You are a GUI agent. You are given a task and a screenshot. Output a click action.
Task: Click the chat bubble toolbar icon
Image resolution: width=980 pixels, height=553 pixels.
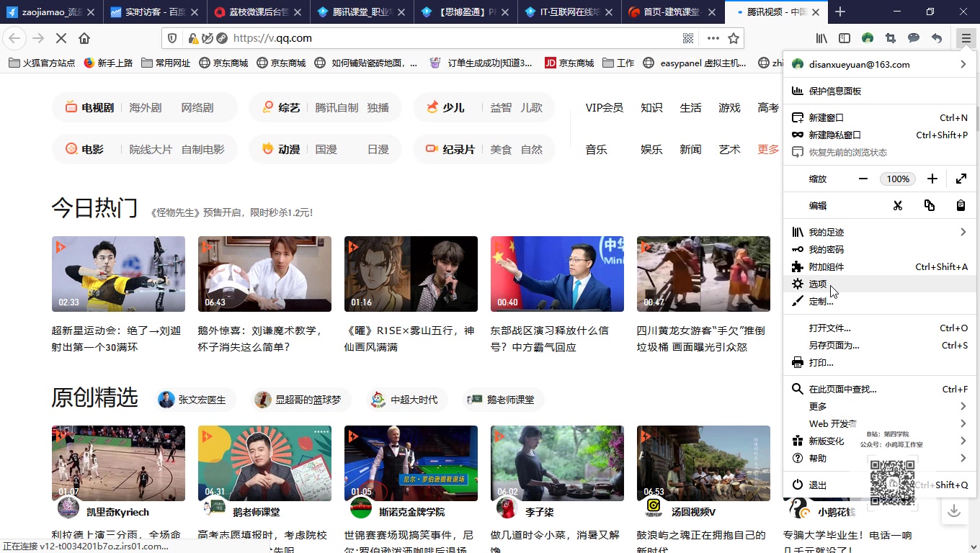coord(914,38)
